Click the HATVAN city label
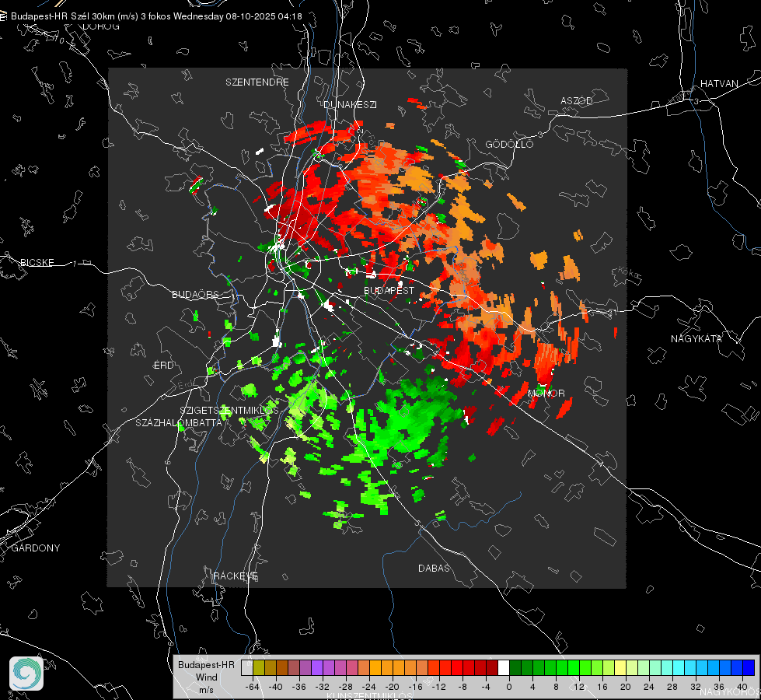Viewport: 761px width, 700px height. 719,84
